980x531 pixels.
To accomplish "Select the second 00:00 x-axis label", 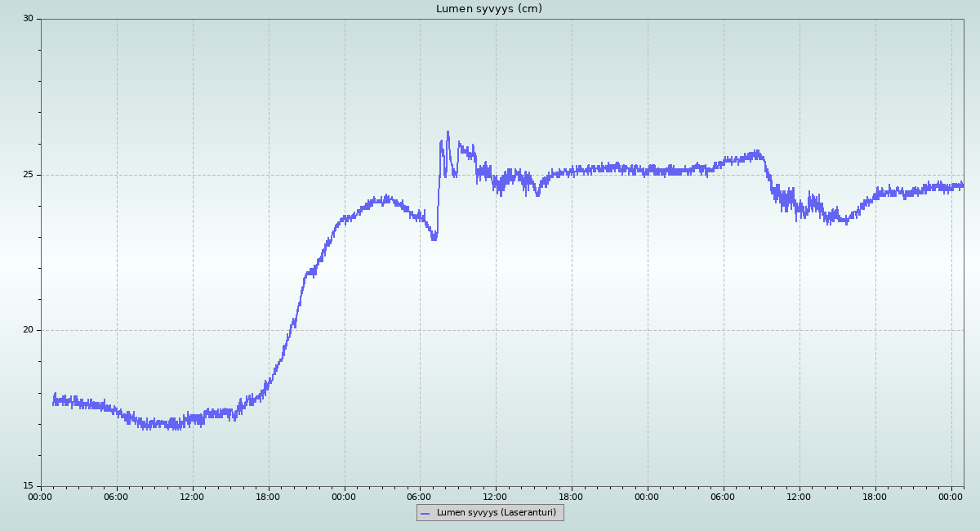I will tap(344, 497).
